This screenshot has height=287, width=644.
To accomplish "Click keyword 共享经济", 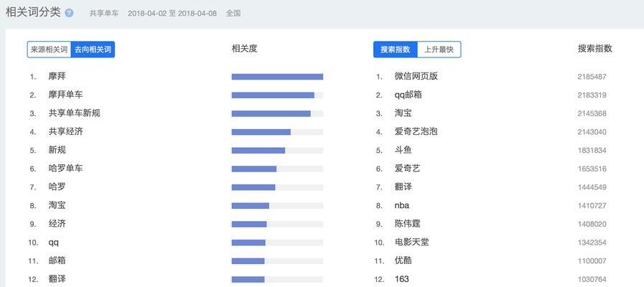I will pyautogui.click(x=65, y=132).
